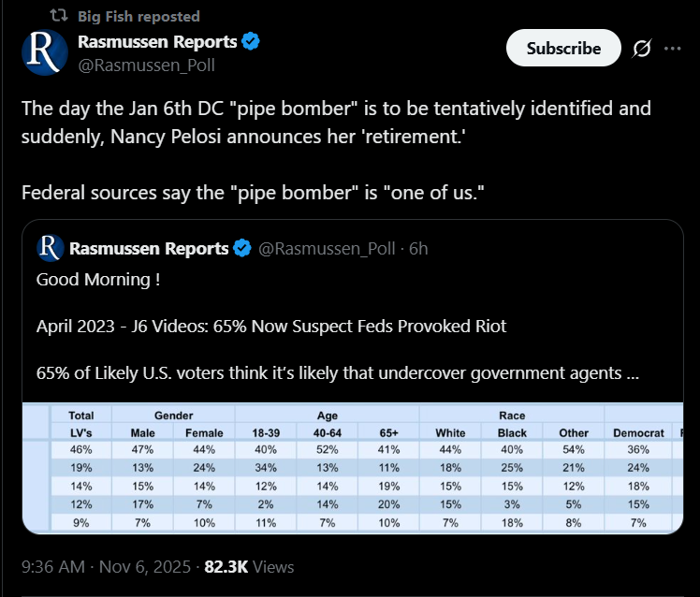Screen dimensions: 700x597
Task: Click the Grok slashed-circle icon beside Subscribe
Action: (642, 49)
